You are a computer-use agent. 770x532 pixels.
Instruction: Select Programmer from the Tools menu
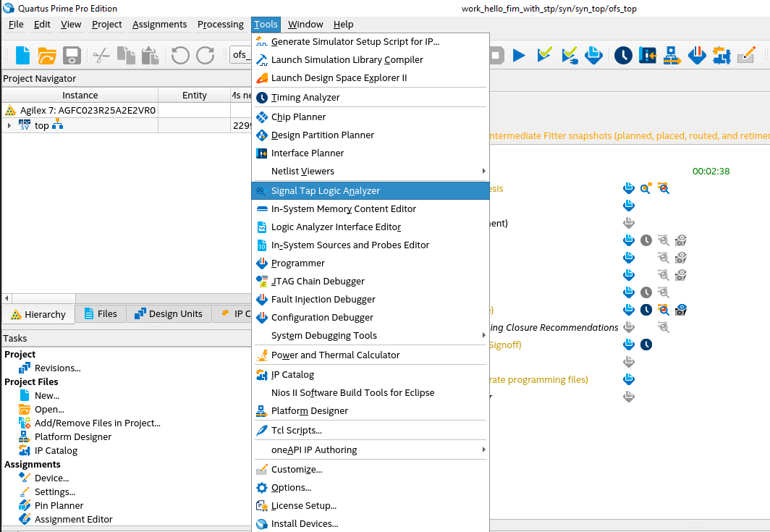[x=297, y=263]
